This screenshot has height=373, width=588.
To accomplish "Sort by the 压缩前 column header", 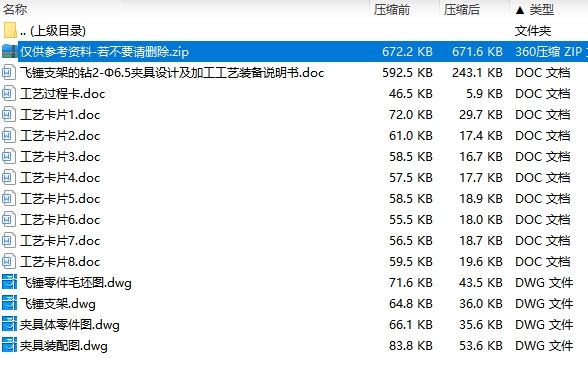I will tap(392, 9).
